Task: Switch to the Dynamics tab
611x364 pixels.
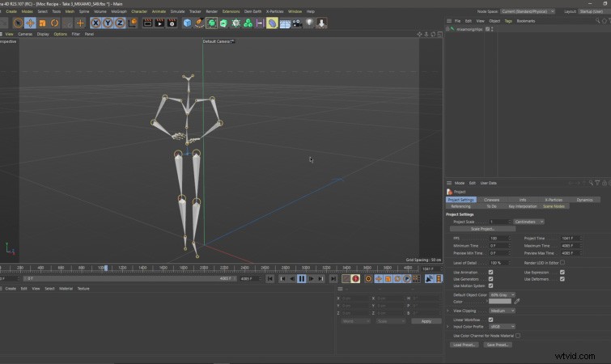Action: pos(584,199)
